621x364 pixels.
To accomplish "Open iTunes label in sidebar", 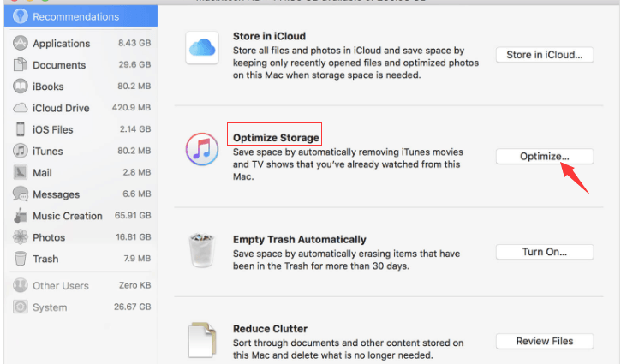I will coord(47,151).
